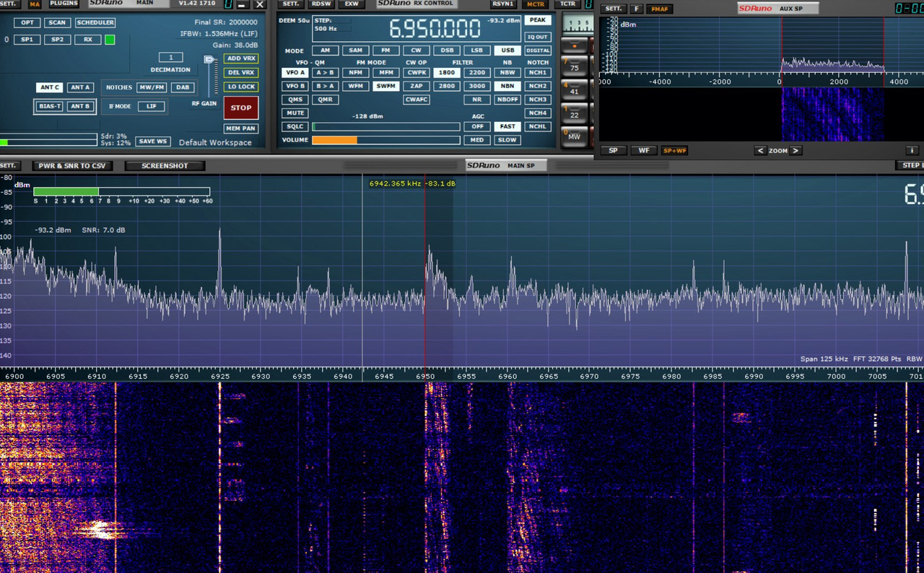Click ADD VRX button
Image resolution: width=924 pixels, height=573 pixels.
tap(241, 58)
